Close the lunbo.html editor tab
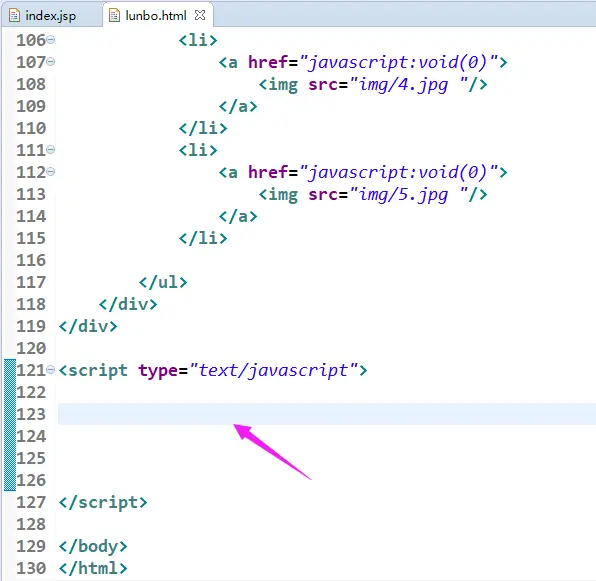Screen dimensions: 596x581 pyautogui.click(x=200, y=15)
